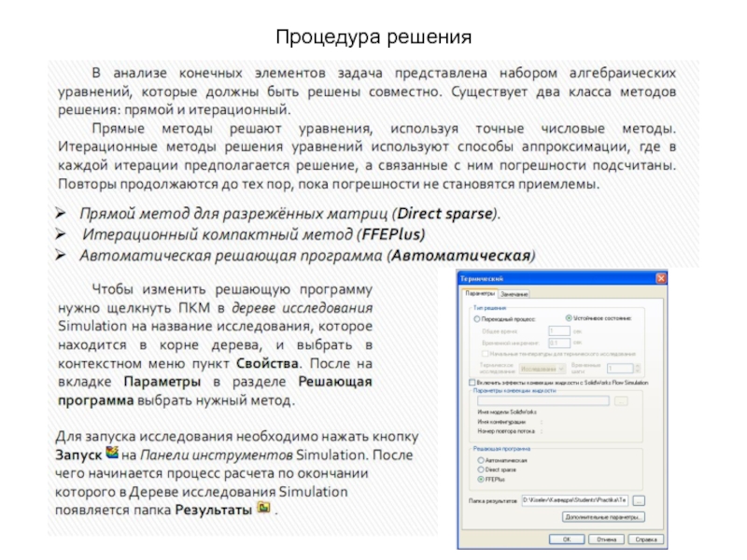The image size is (747, 560).
Task: Confirm the dialog with OK
Action: coord(567,539)
